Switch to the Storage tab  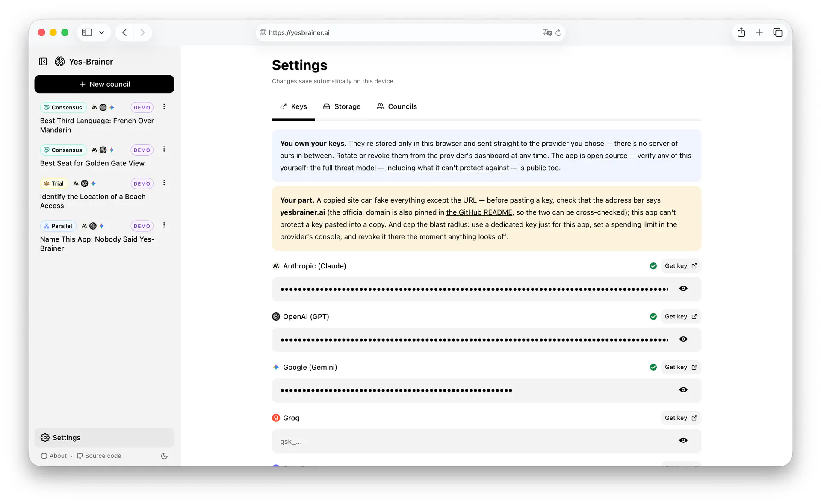pos(342,106)
